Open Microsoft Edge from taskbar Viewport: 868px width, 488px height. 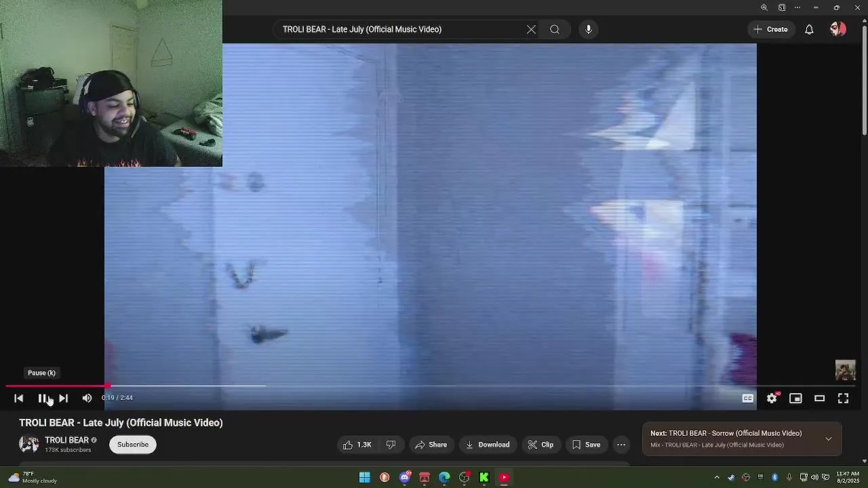[x=444, y=477]
